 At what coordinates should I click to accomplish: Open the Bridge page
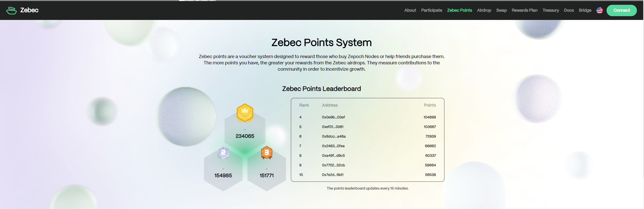point(585,10)
